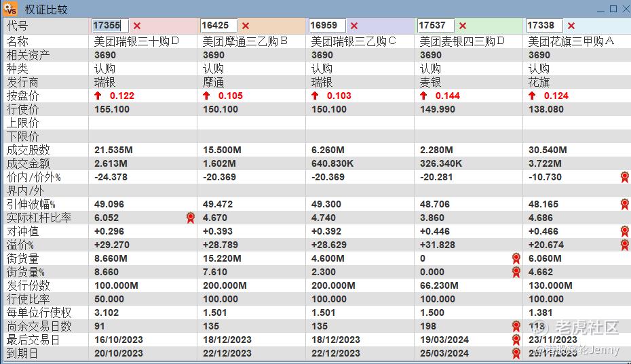Maximize the 权证比较 window
The image size is (631, 364).
[x=613, y=8]
